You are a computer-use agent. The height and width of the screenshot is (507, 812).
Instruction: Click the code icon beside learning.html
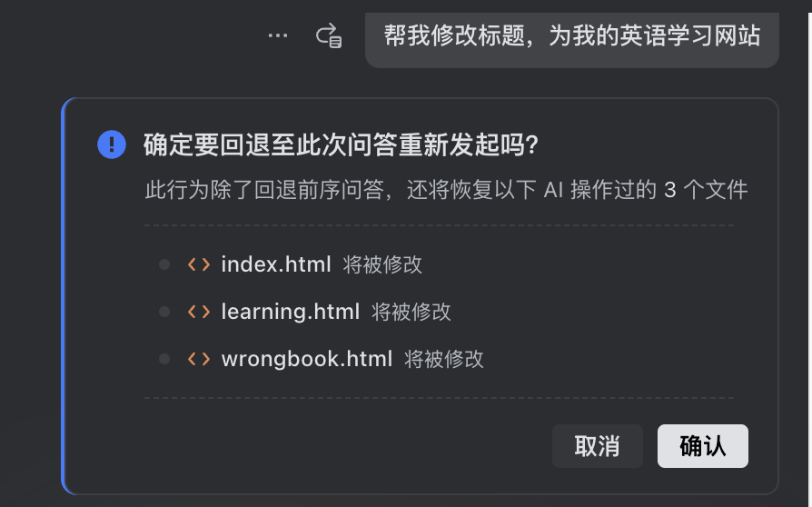click(198, 312)
